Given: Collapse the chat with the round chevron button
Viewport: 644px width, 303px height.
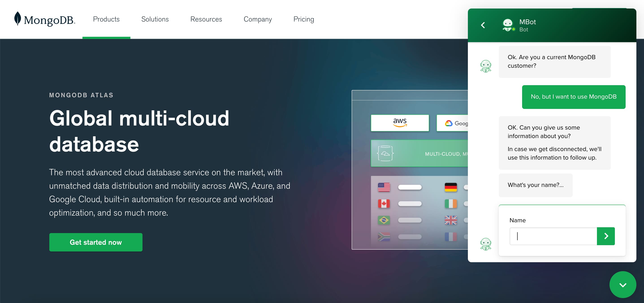Looking at the screenshot, I should [623, 284].
